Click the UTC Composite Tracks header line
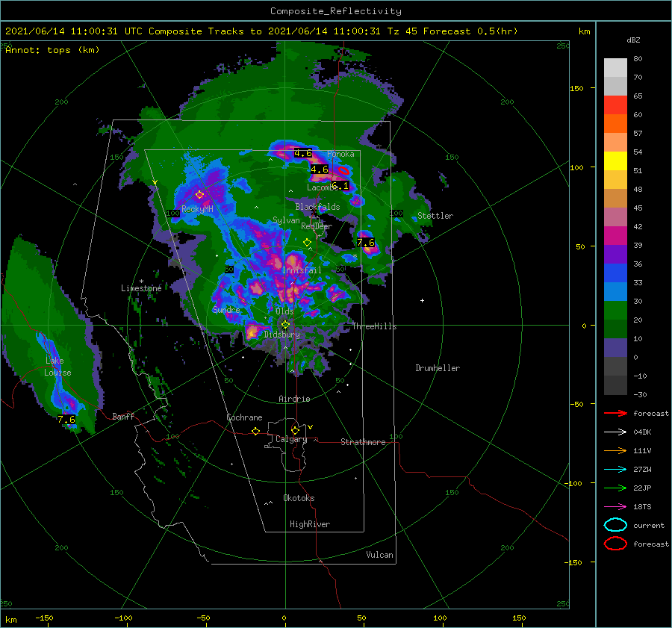The height and width of the screenshot is (628, 672). click(x=261, y=31)
